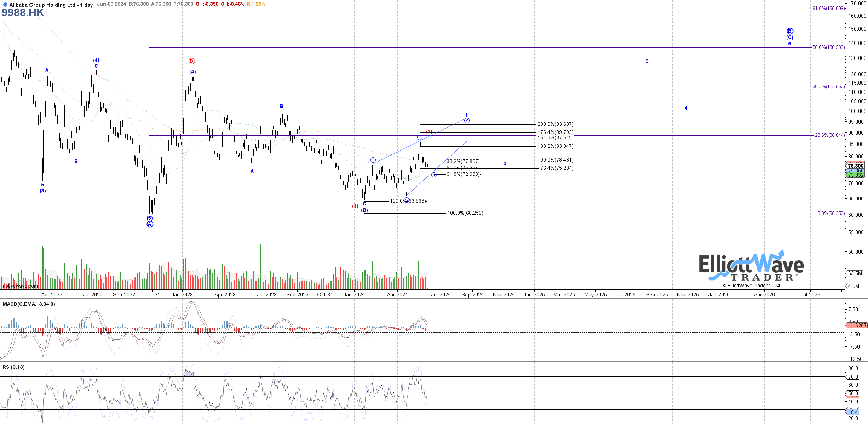Click the 18.4 RSI value tag

[x=853, y=412]
